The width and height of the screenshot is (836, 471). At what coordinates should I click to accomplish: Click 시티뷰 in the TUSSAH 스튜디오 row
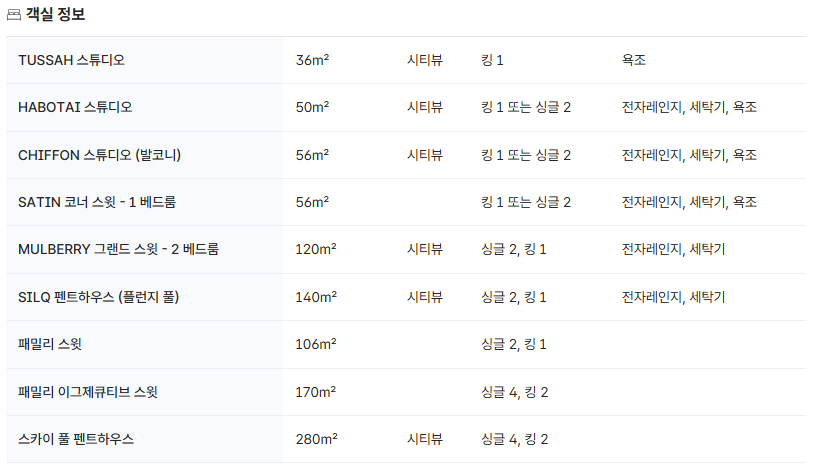425,60
